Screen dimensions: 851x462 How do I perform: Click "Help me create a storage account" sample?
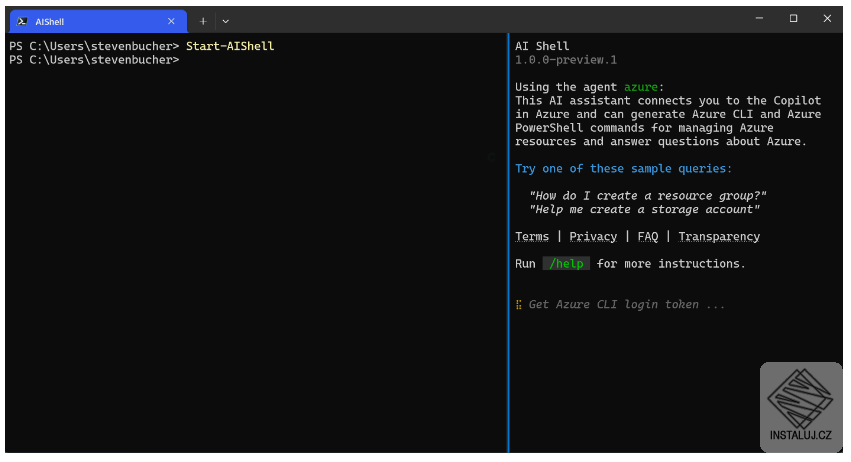tap(644, 210)
